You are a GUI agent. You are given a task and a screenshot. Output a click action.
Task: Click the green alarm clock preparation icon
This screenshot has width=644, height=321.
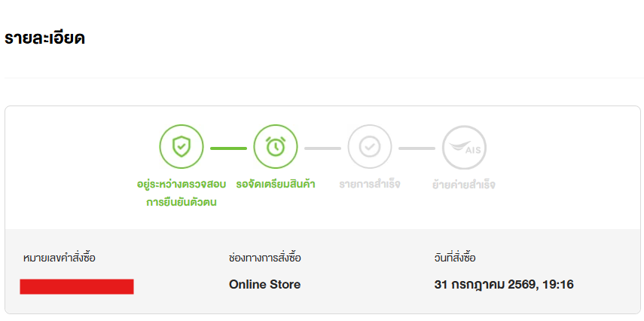[276, 147]
